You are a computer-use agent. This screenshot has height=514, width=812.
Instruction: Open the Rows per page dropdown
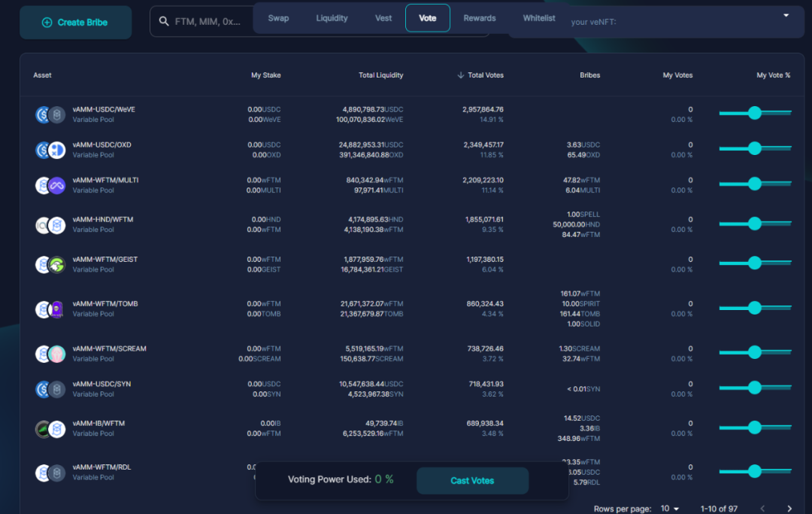[670, 508]
